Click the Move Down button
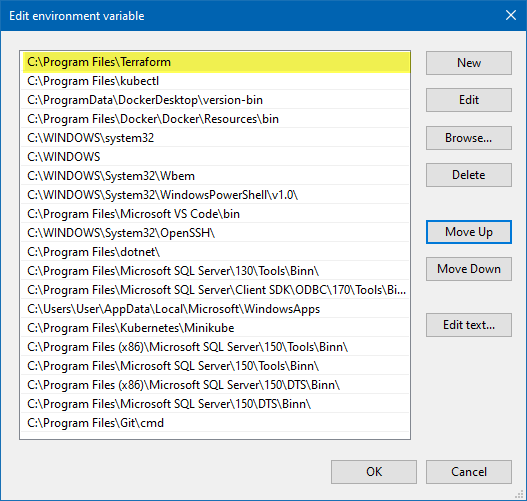Image resolution: width=527 pixels, height=501 pixels. click(469, 269)
